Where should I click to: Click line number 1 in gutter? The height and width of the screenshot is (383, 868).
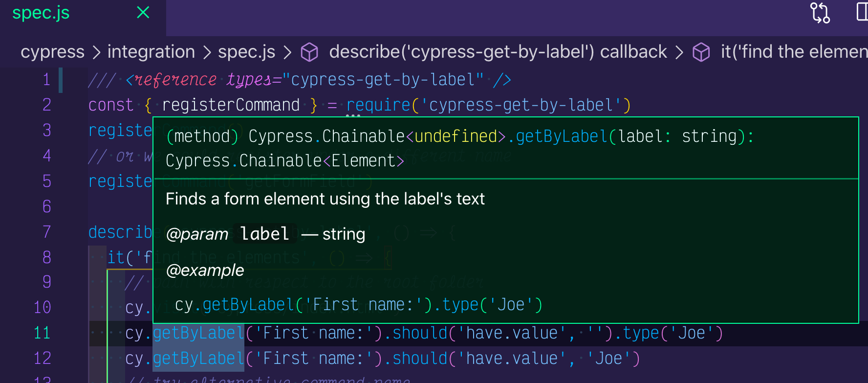46,79
